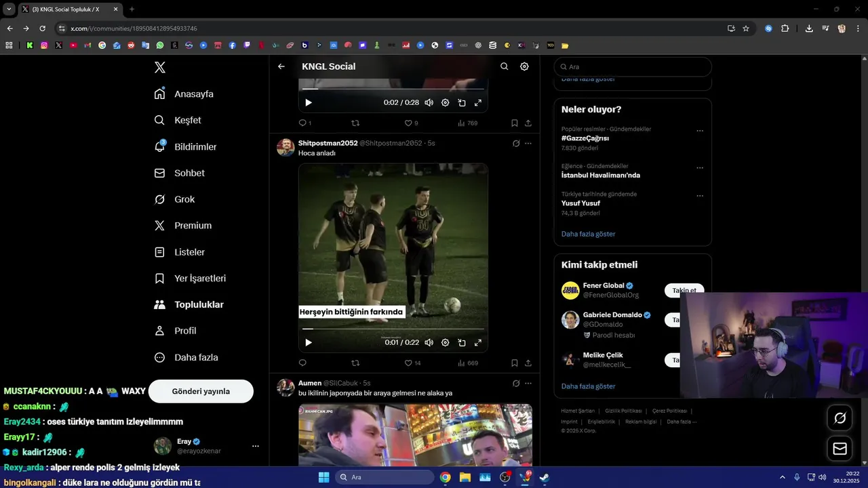Like the Shitpostman2052 post with 14 likes
This screenshot has width=868, height=488.
412,363
